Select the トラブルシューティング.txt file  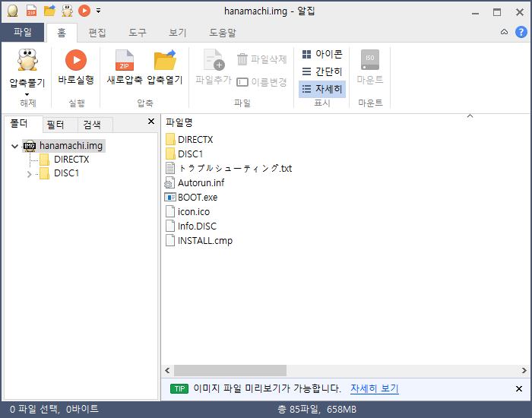pos(228,168)
